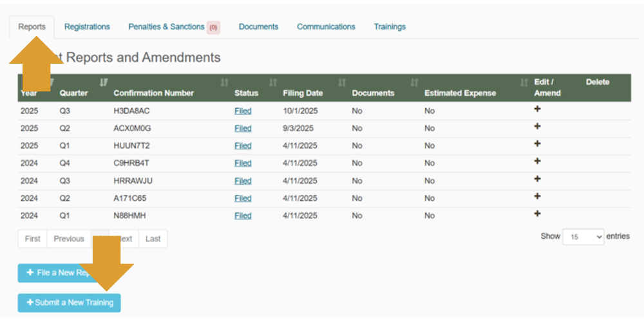Screen dimensions: 644x336
Task: Select confirmation number N88HMH
Action: coord(129,216)
